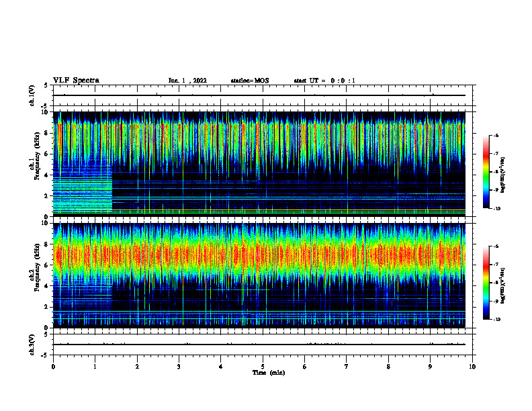Click the "-10" tick on ch.1 colorbar

(x=497, y=209)
